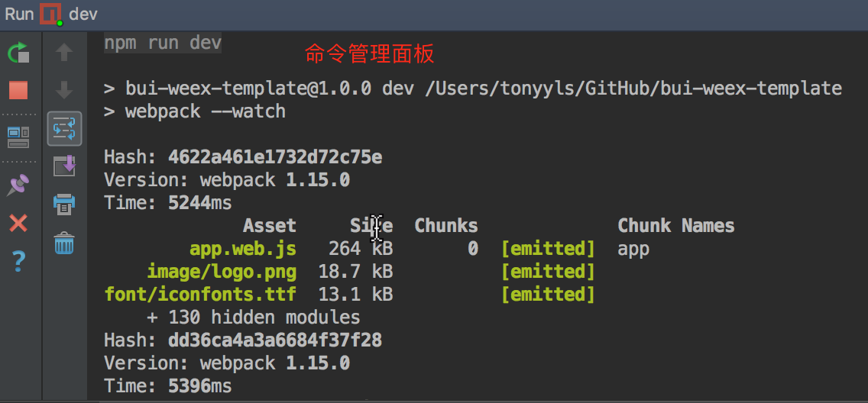This screenshot has width=868, height=403.
Task: Stop the running dev process
Action: pyautogui.click(x=18, y=91)
